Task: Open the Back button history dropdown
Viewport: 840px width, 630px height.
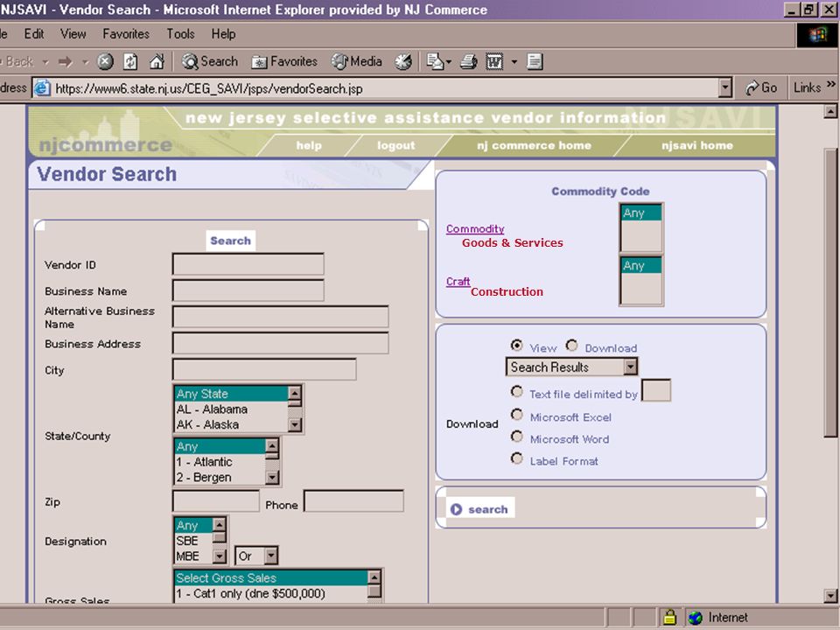Action: (x=45, y=63)
